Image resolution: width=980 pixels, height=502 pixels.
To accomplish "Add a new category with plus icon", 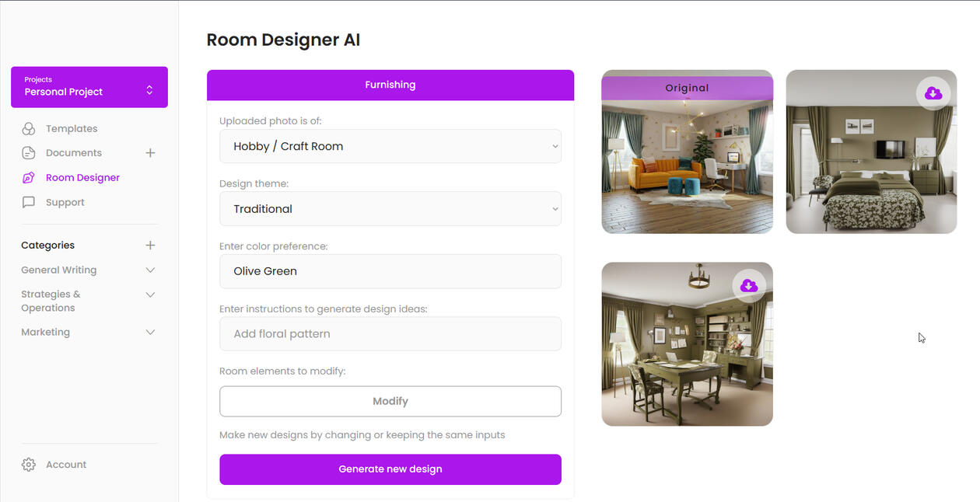I will tap(151, 246).
